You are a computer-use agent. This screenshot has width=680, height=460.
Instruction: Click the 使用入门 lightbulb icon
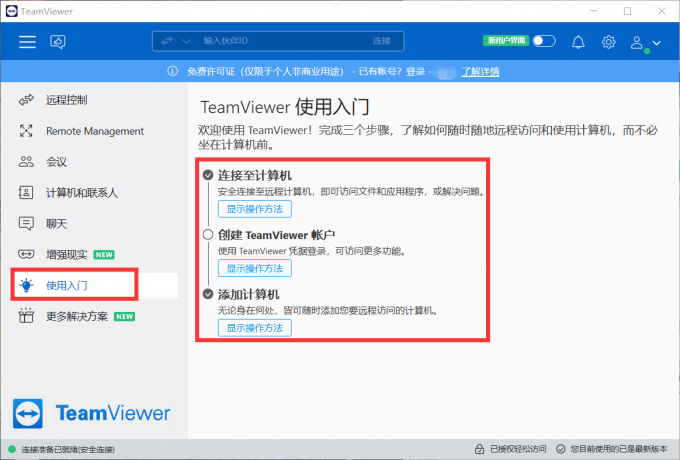(x=26, y=285)
